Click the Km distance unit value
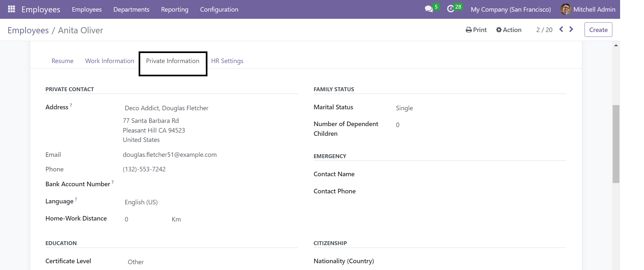 point(176,219)
